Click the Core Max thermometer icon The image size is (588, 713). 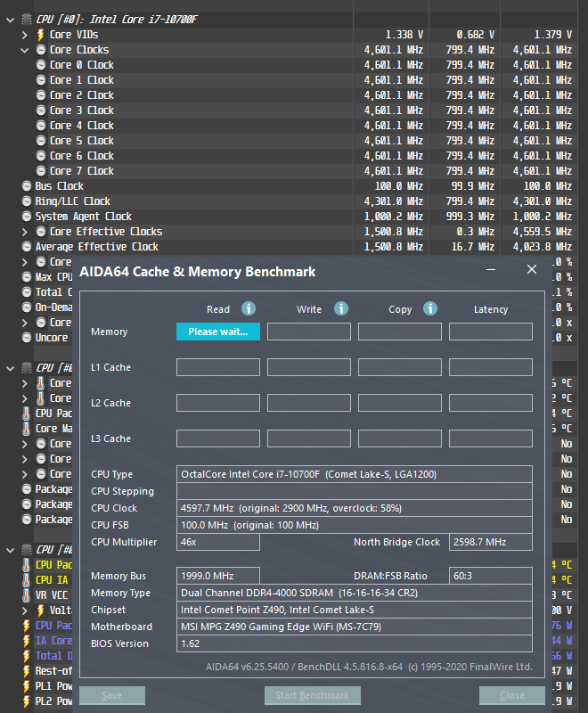point(27,429)
